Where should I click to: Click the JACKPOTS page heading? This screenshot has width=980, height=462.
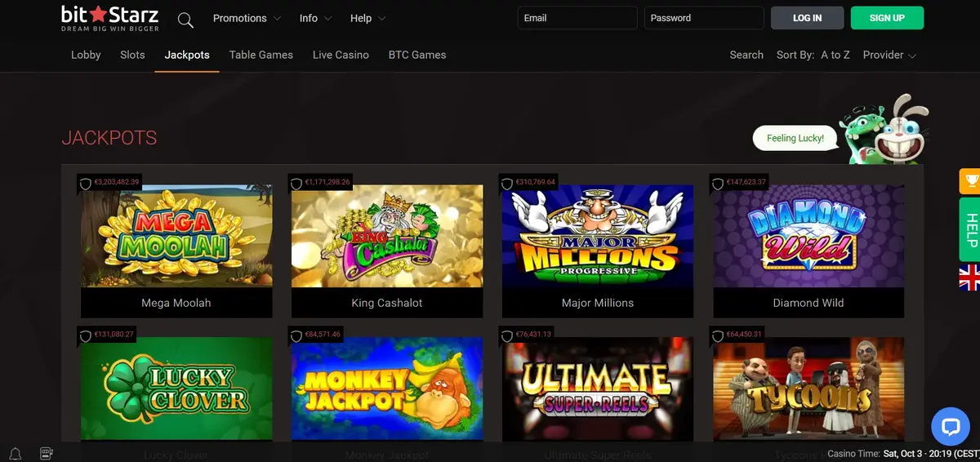coord(109,138)
